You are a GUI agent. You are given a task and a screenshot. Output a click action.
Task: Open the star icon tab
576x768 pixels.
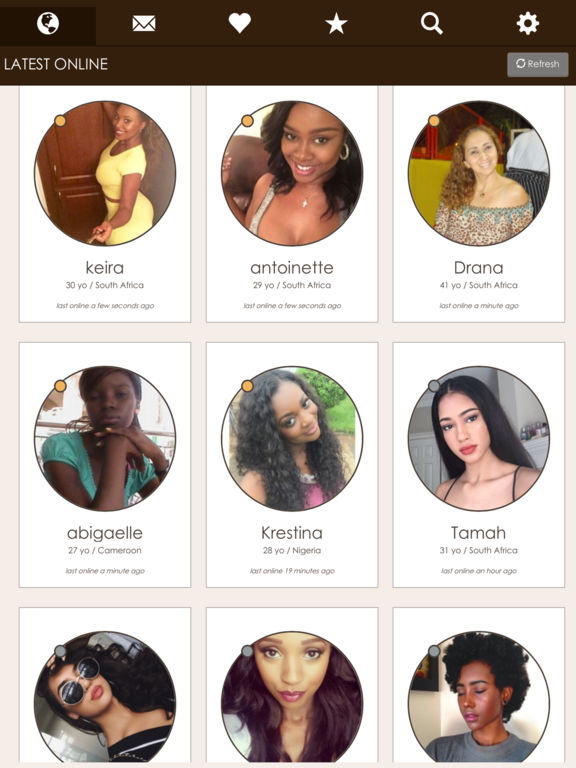tap(336, 23)
